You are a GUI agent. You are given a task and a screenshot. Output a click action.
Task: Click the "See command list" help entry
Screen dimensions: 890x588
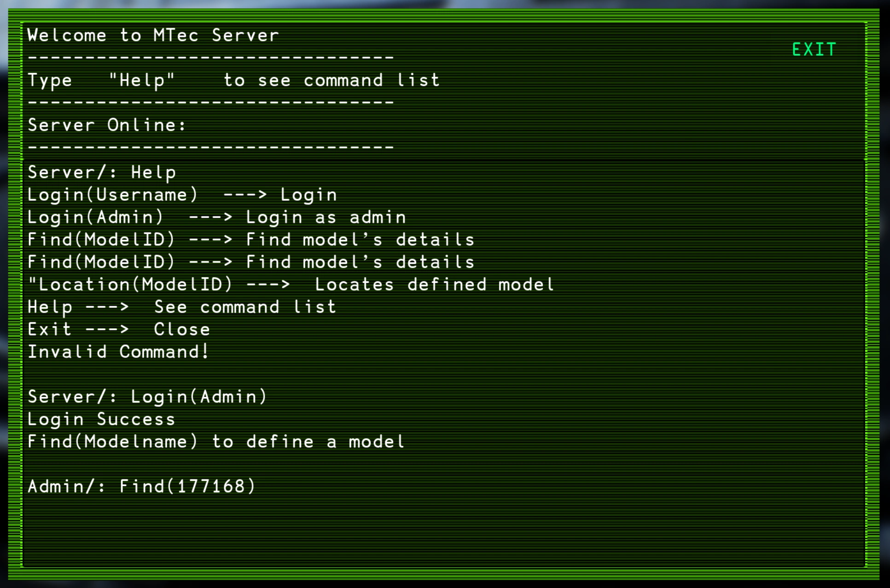[182, 307]
